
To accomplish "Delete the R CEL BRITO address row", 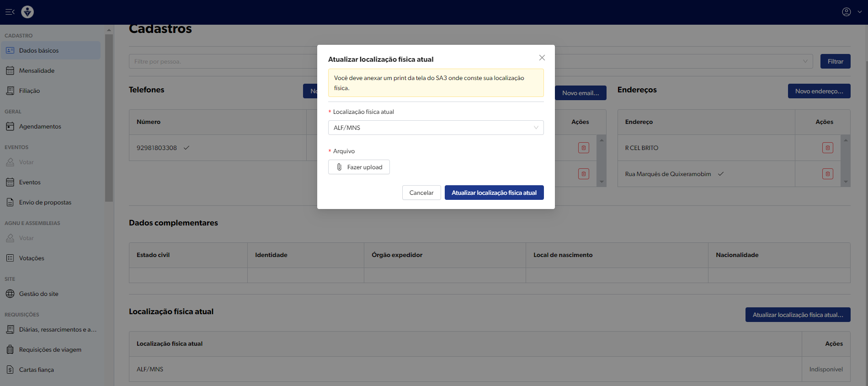I will coord(827,148).
